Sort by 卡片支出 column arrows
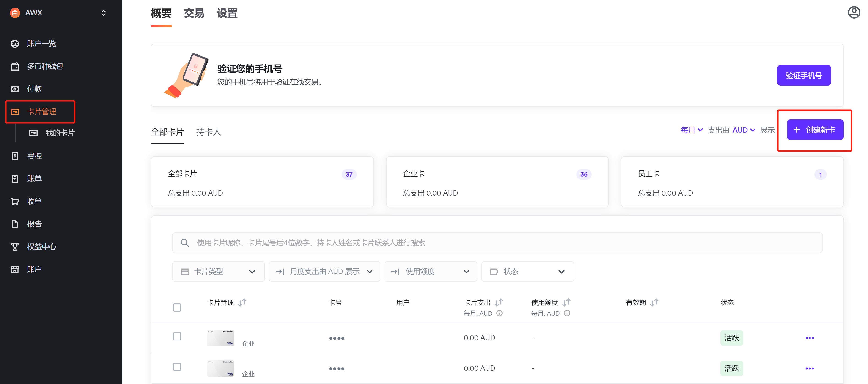The image size is (868, 384). point(499,302)
